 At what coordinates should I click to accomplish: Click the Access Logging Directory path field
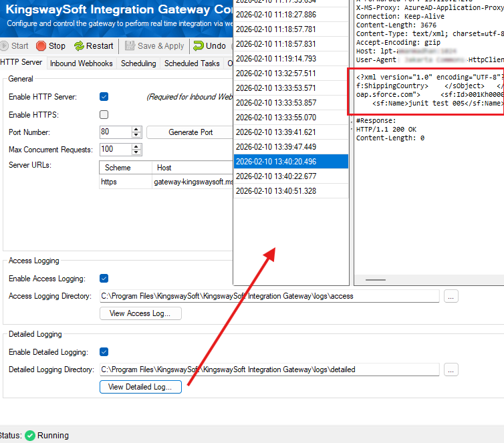tap(269, 296)
